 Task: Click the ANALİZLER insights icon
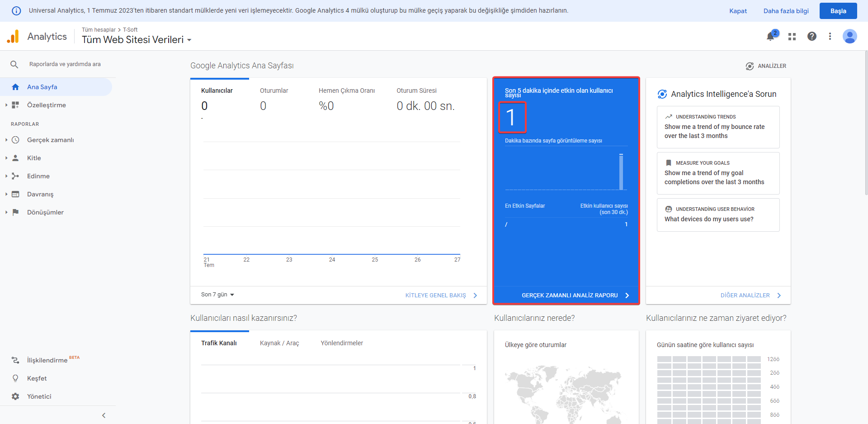pos(750,66)
